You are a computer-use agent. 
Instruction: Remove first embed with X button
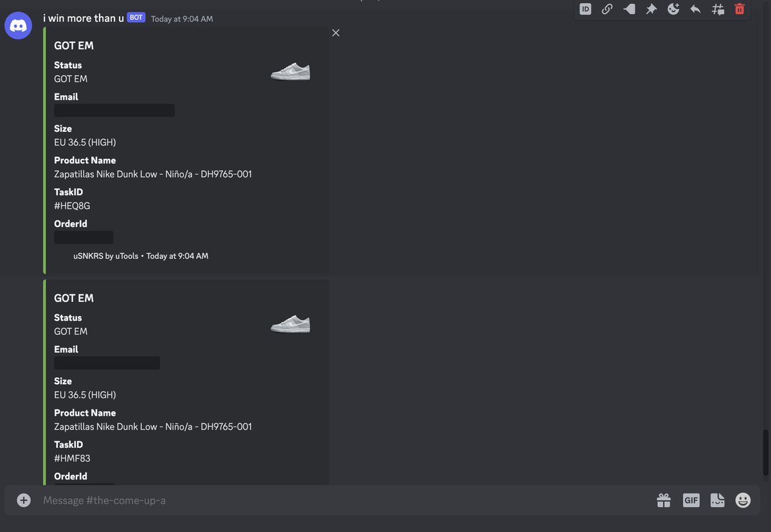coord(335,33)
